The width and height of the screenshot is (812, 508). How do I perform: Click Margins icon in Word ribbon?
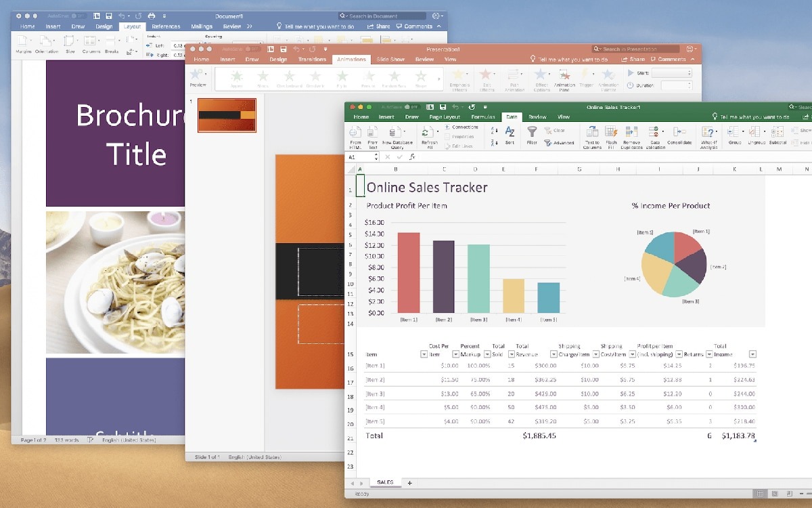point(24,42)
